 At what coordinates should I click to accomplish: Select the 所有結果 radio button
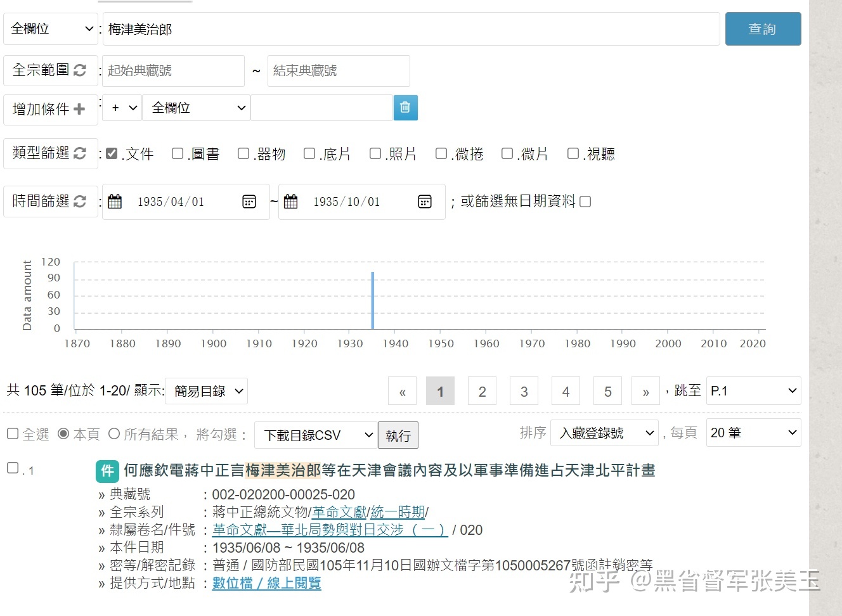[114, 434]
